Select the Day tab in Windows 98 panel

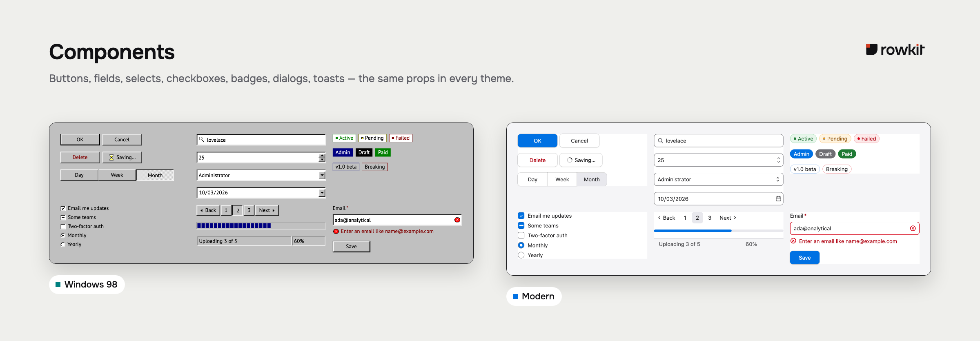click(x=79, y=175)
